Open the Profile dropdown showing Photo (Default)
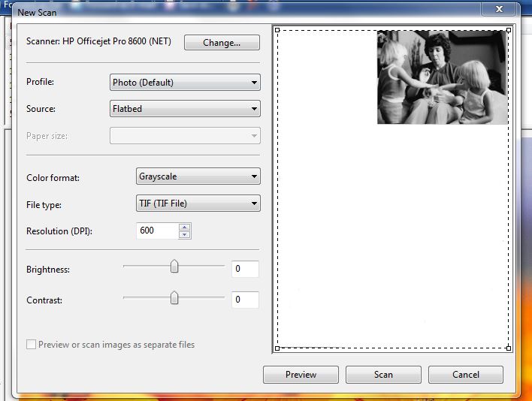The width and height of the screenshot is (532, 401). pos(185,83)
